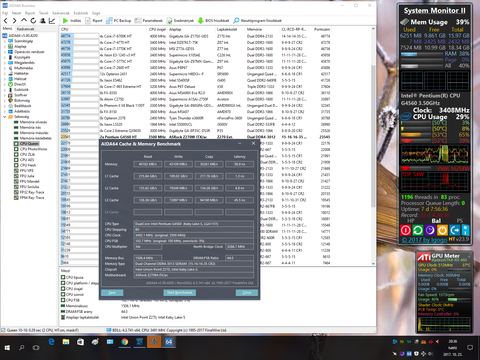Open the Riport toolbar item
Viewport: 480px width, 360px height.
pyautogui.click(x=94, y=21)
